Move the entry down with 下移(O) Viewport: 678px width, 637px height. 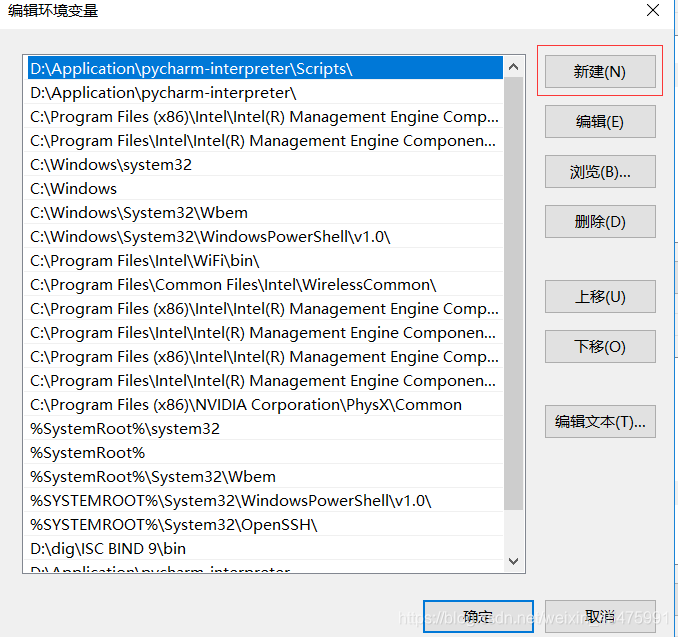coord(600,346)
